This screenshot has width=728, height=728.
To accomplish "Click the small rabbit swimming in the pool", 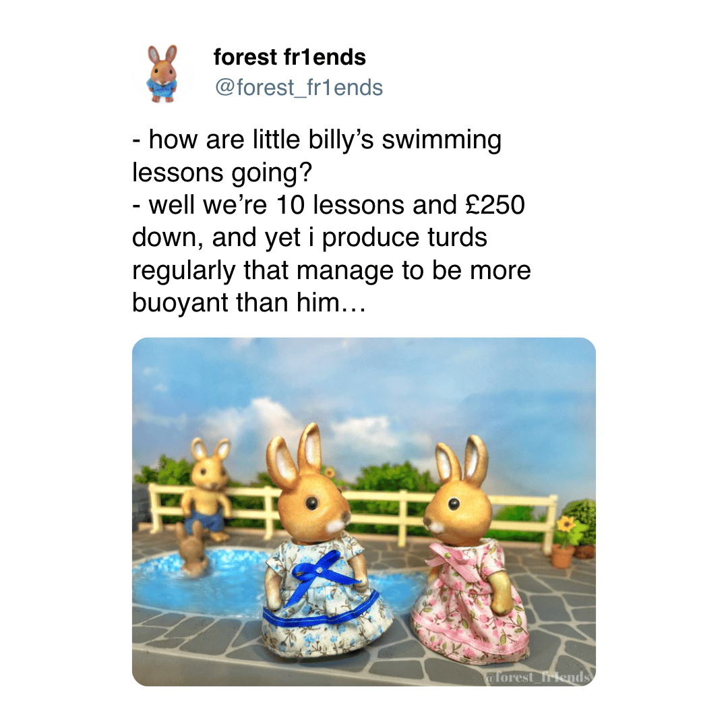I will 191,551.
